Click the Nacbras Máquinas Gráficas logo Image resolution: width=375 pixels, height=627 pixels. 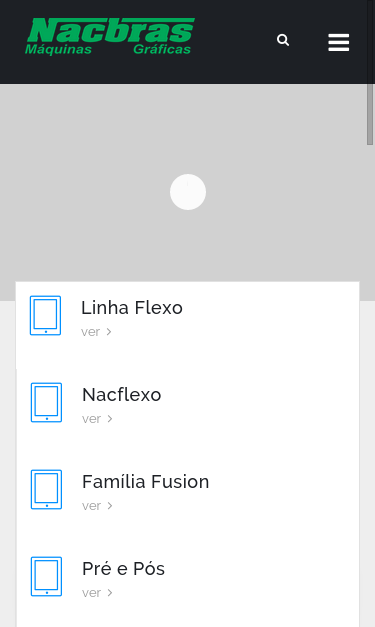[x=110, y=36]
